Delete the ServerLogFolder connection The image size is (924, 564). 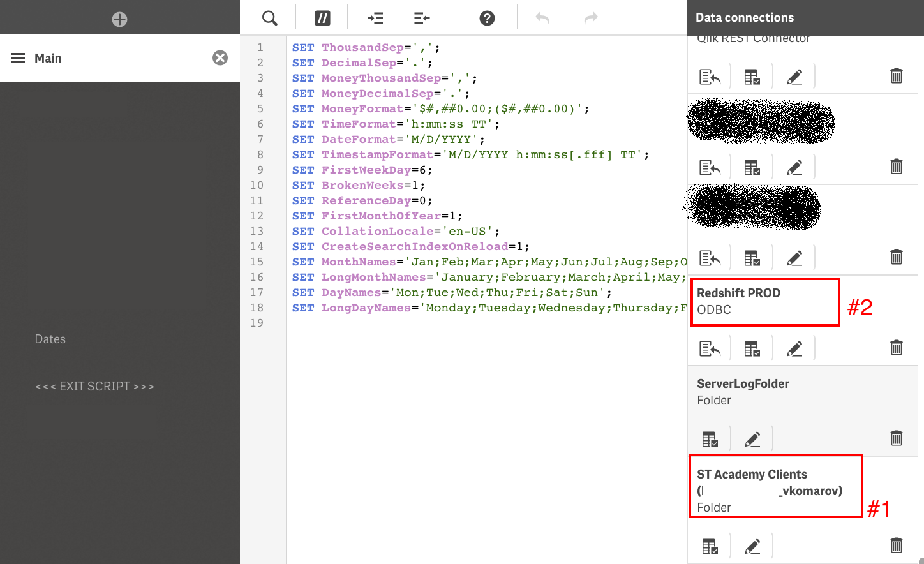tap(897, 438)
